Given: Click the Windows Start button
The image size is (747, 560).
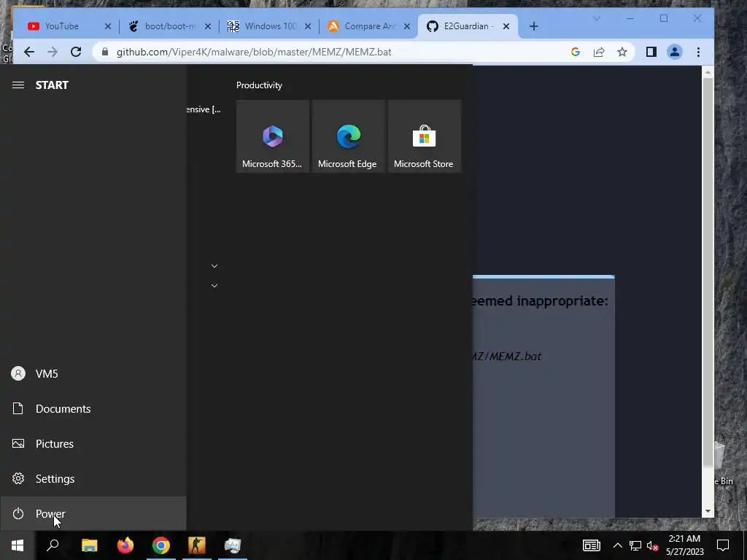Looking at the screenshot, I should pos(18,545).
